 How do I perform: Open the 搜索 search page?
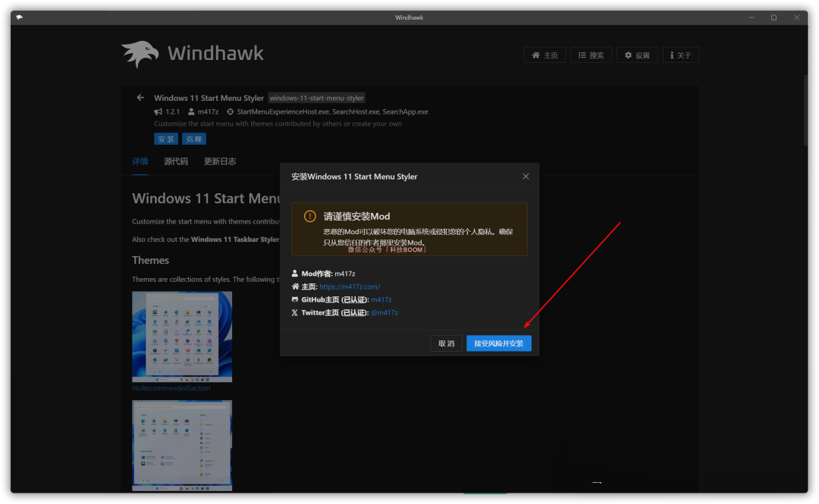click(591, 55)
